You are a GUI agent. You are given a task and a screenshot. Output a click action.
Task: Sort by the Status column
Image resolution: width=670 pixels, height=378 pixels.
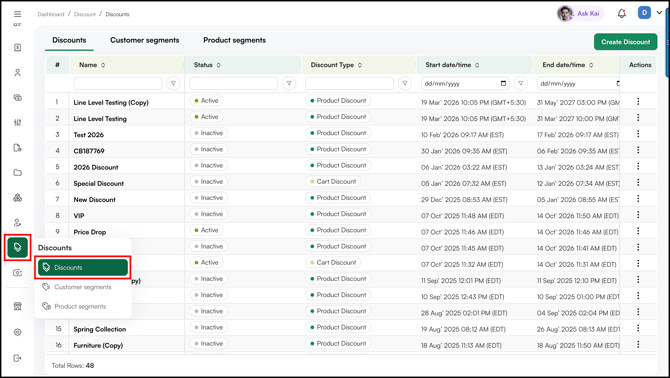pos(218,65)
